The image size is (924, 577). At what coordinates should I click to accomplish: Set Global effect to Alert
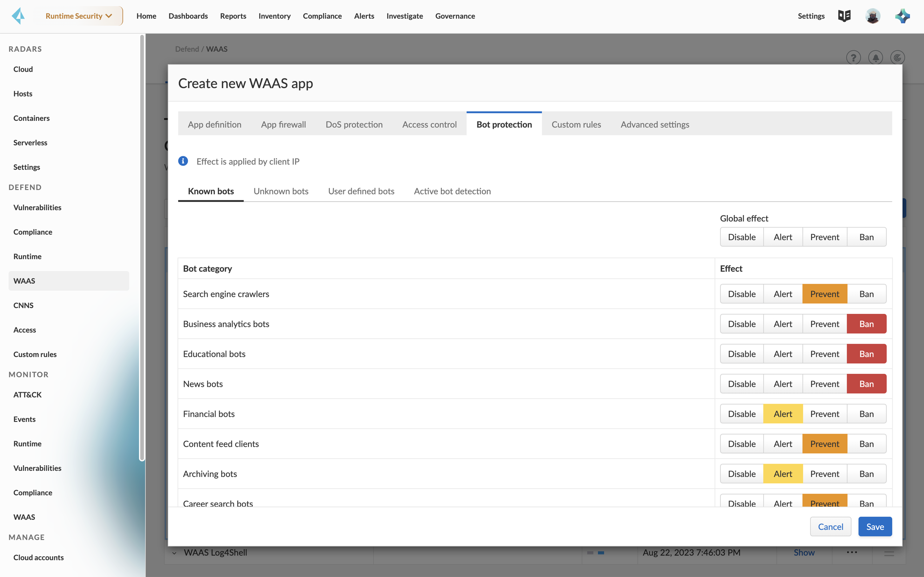pyautogui.click(x=783, y=237)
